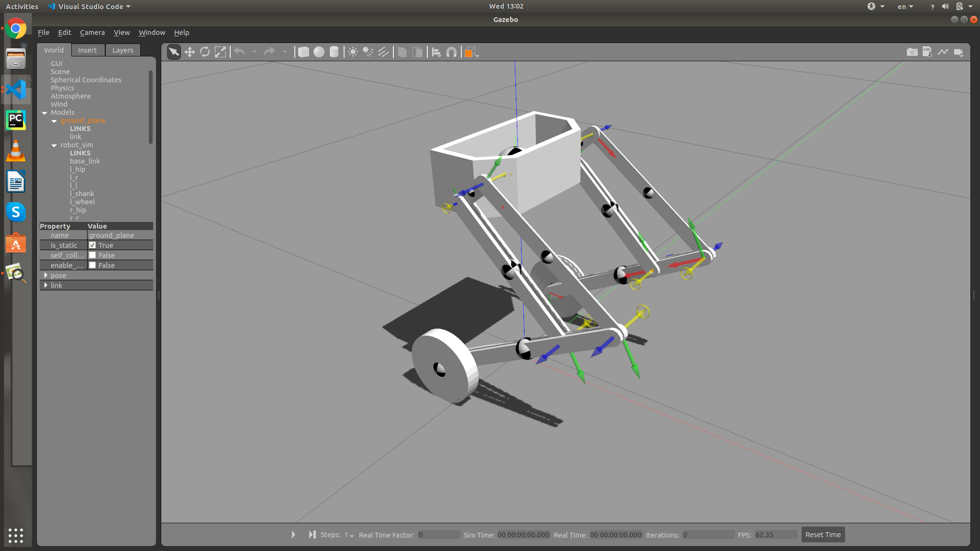Screen dimensions: 980x551
Task: Add a point light
Action: point(353,52)
